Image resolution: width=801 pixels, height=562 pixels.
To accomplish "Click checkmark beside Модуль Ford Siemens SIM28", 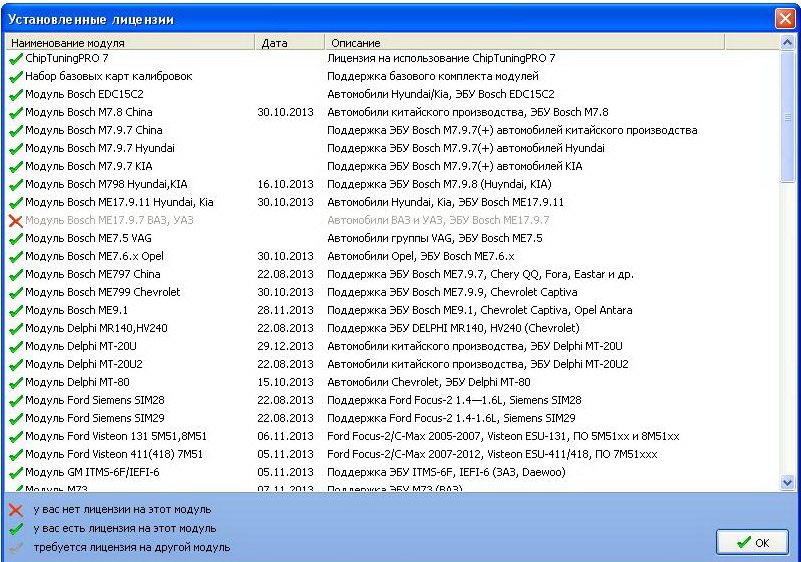I will coord(16,401).
